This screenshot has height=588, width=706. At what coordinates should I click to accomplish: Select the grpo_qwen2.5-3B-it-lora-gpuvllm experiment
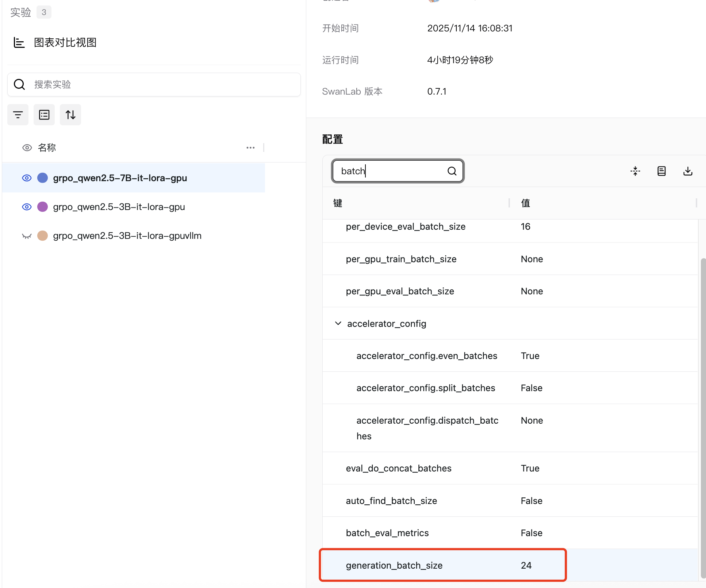pos(127,236)
